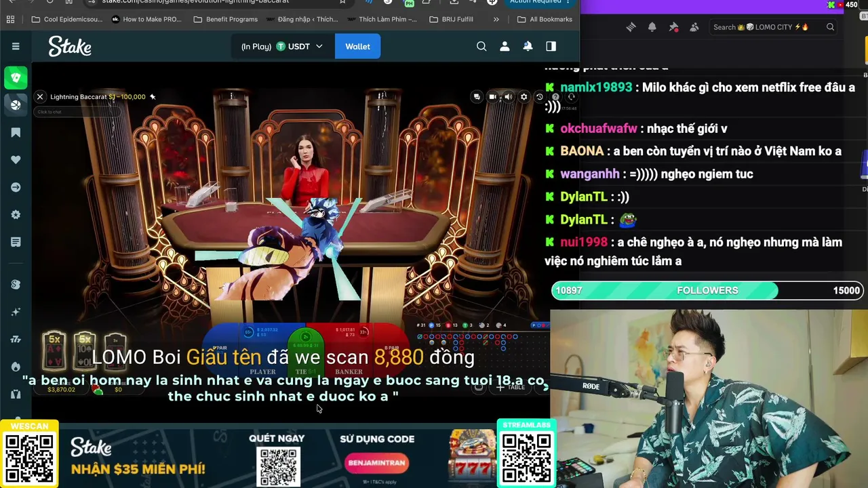Open the baccarat game chat icon
Viewport: 868px width, 488px height.
[477, 97]
